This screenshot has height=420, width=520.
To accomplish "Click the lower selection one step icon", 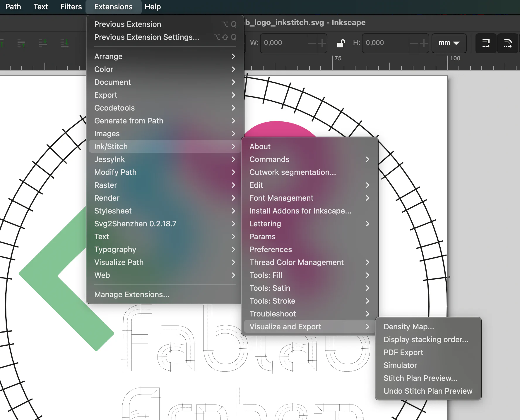I will tap(43, 43).
